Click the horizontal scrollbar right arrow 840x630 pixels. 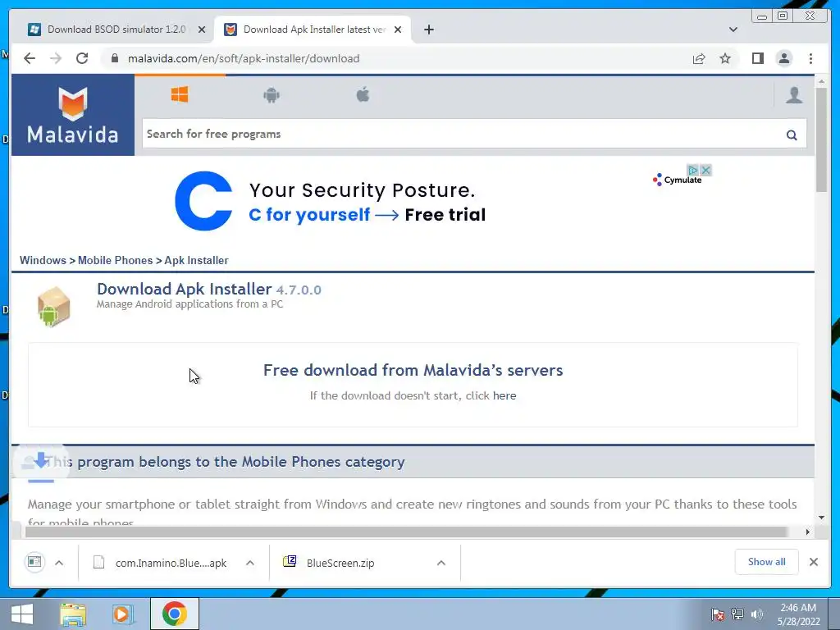(808, 532)
